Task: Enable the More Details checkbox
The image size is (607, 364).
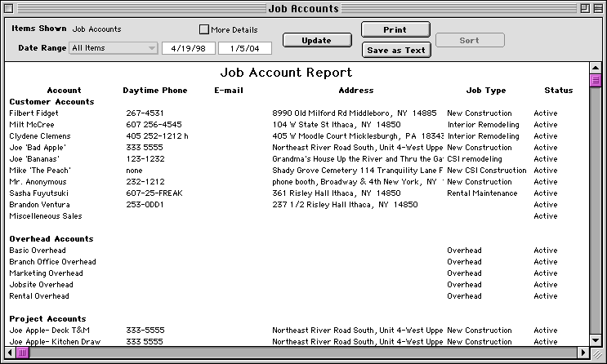Action: coord(204,29)
